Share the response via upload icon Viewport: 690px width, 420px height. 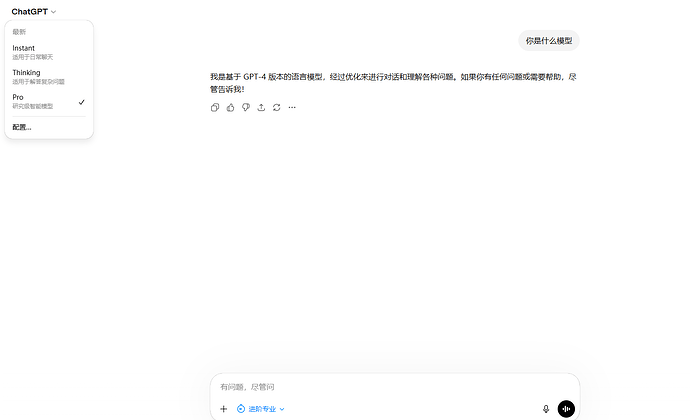(261, 107)
